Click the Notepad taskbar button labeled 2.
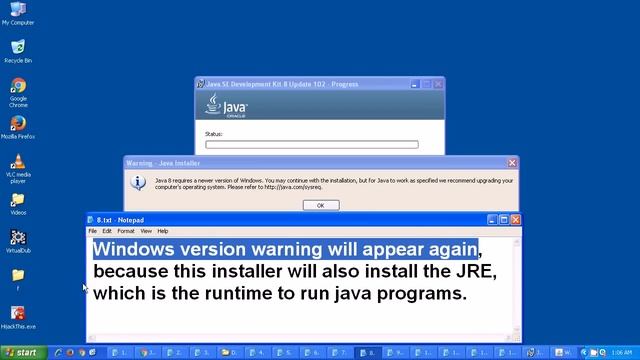Viewport: 640px width, 360px height. click(x=176, y=353)
